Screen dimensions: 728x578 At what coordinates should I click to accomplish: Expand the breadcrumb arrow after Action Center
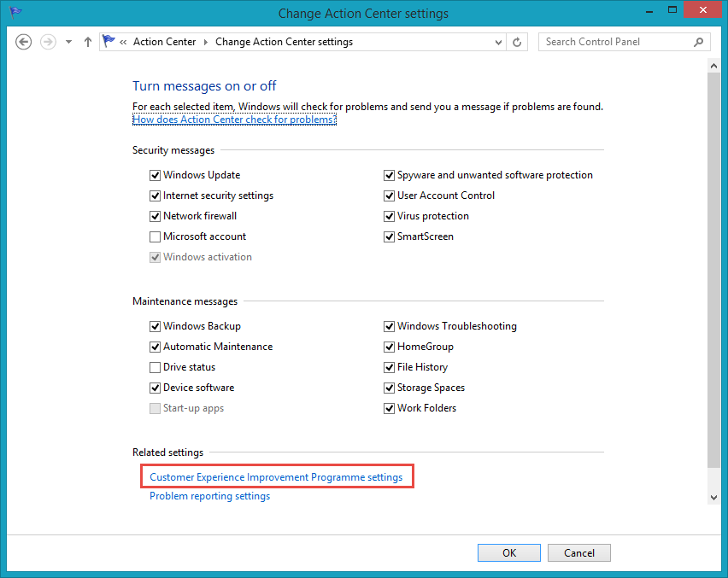tap(206, 42)
